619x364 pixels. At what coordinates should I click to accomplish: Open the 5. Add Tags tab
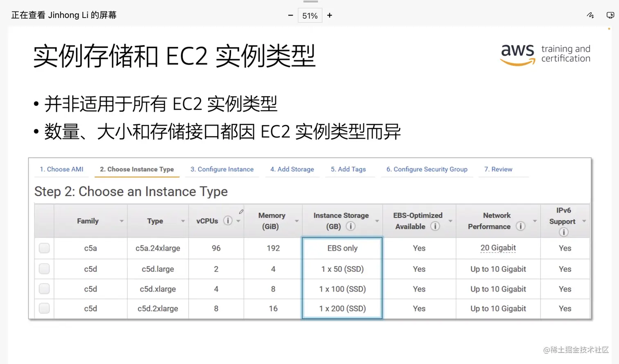[x=348, y=169]
